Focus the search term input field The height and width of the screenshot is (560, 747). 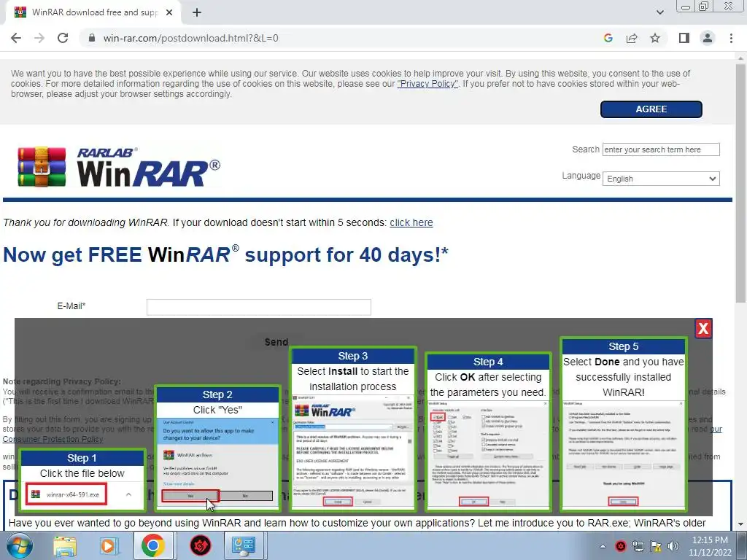pyautogui.click(x=661, y=149)
